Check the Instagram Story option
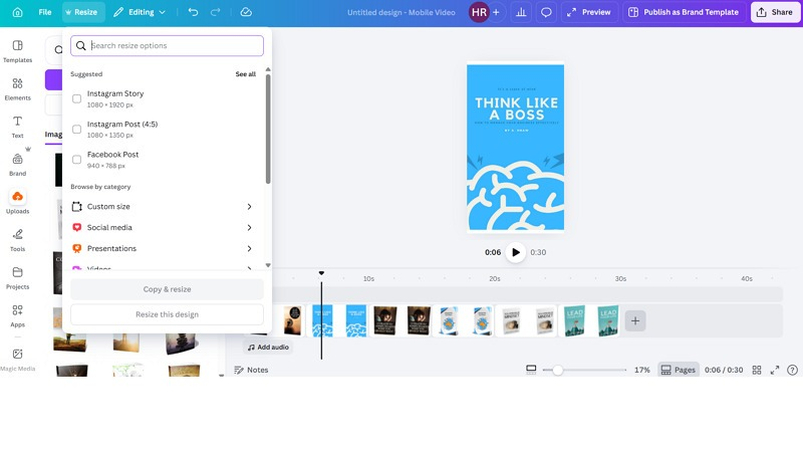 pos(77,99)
